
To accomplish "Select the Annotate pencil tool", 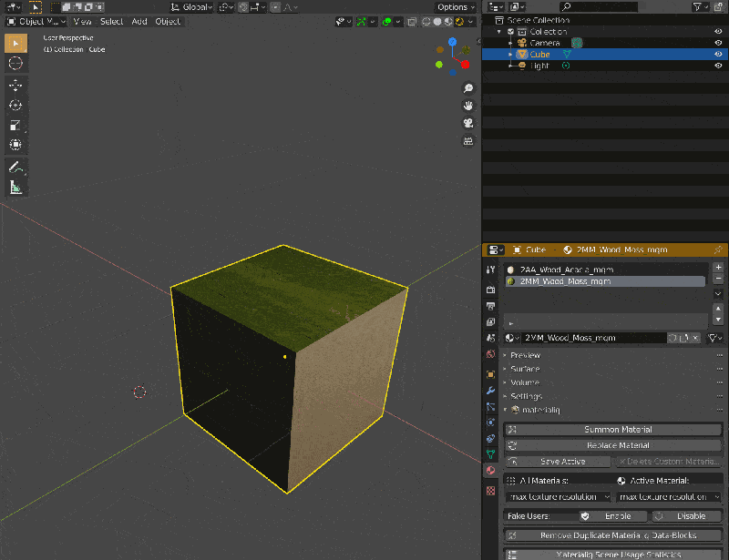I will click(15, 168).
